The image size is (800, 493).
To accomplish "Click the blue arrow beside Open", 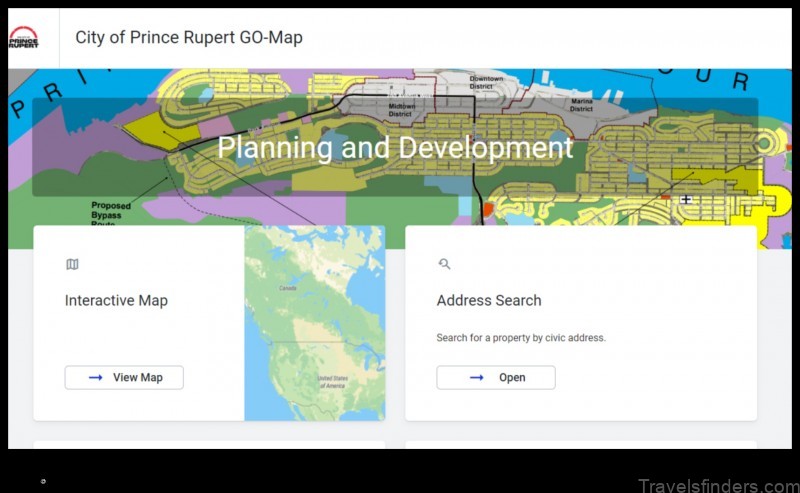I will [477, 377].
